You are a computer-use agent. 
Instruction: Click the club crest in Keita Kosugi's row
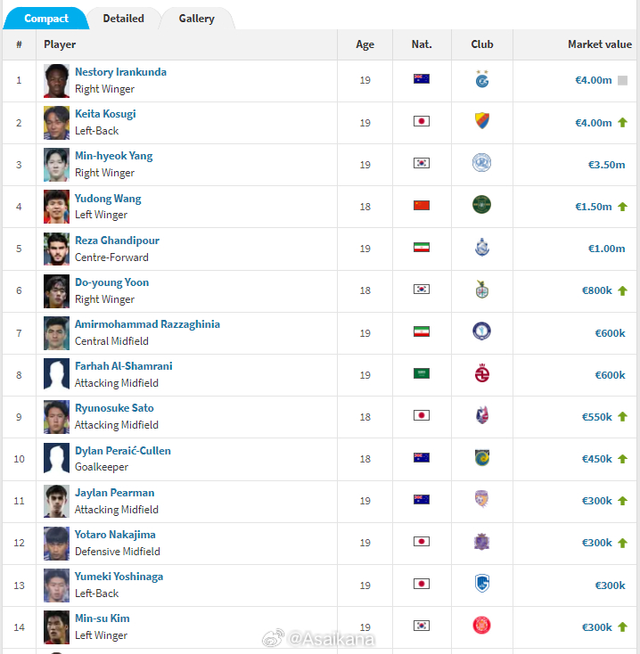point(482,122)
